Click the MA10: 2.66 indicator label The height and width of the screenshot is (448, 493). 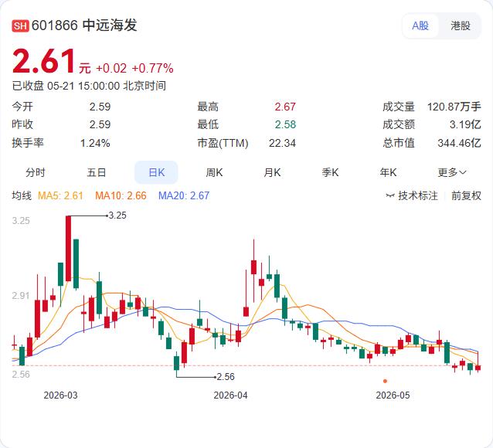click(121, 195)
